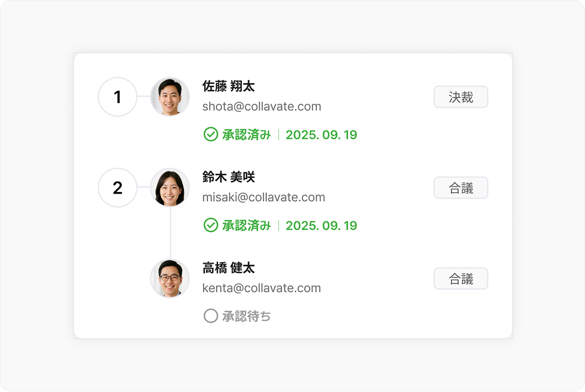The width and height of the screenshot is (585, 392).
Task: Click the name 鈴木 美咲
Action: 229,177
